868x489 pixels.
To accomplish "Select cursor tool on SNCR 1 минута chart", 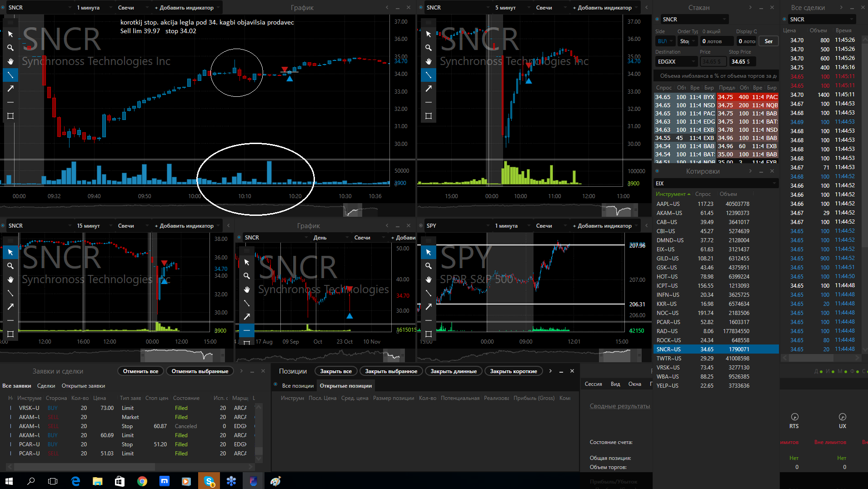I will point(10,34).
